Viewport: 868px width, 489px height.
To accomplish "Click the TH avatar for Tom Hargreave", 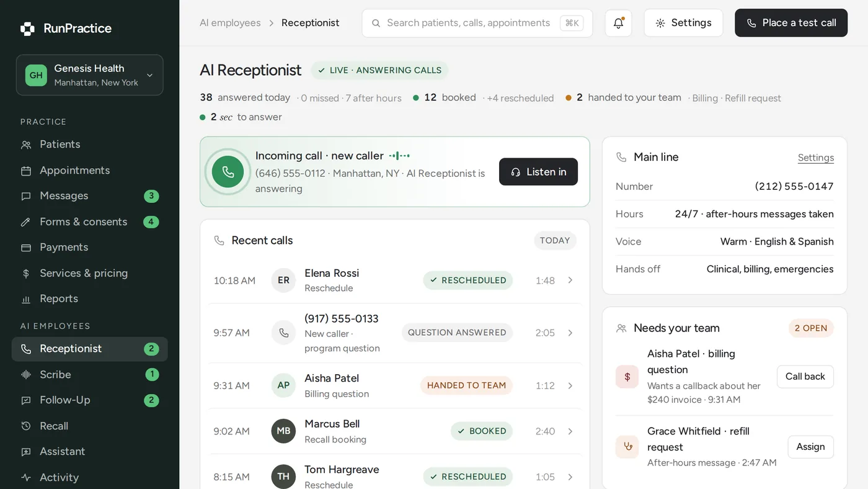I will pos(283,477).
